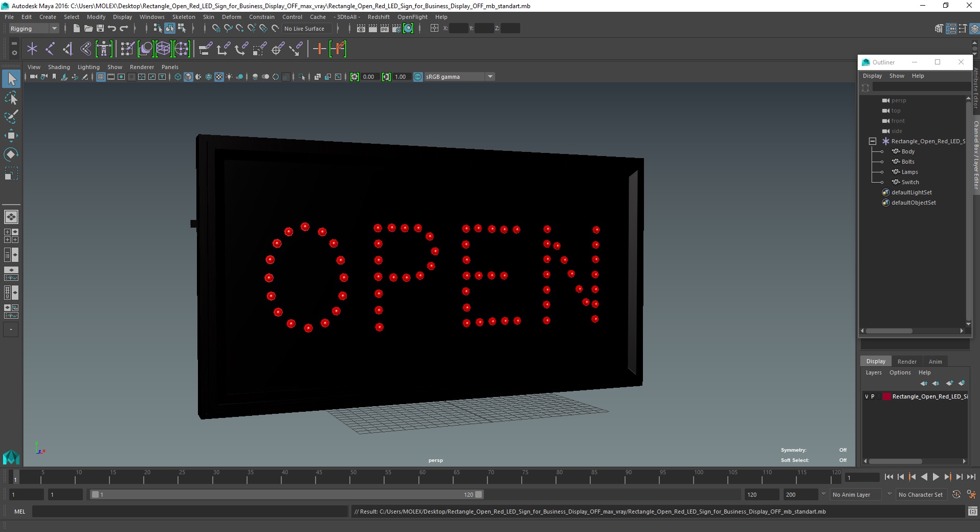Click the Quick Rig character shelf icon

coord(104,49)
